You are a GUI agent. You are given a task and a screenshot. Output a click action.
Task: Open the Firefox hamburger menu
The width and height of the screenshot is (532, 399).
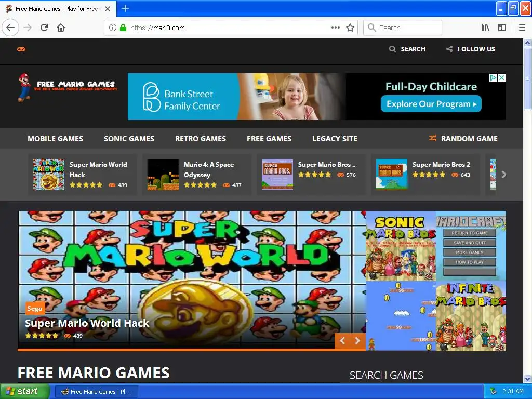pyautogui.click(x=522, y=28)
